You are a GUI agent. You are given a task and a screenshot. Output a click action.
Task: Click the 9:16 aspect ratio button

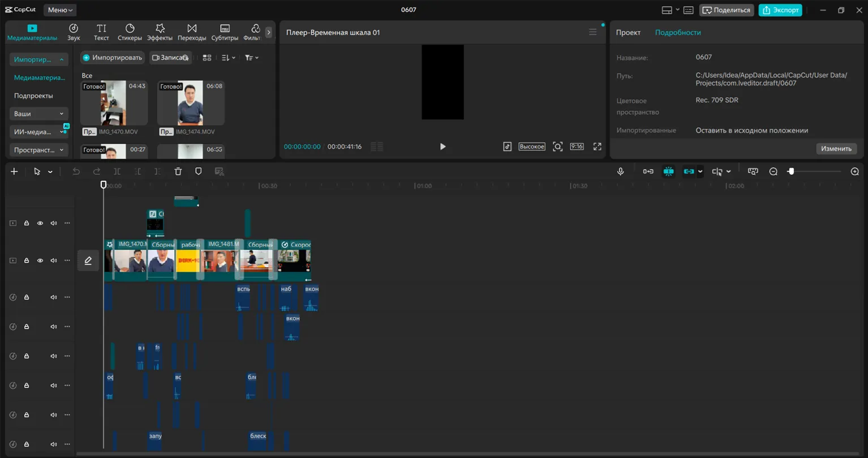pyautogui.click(x=577, y=147)
